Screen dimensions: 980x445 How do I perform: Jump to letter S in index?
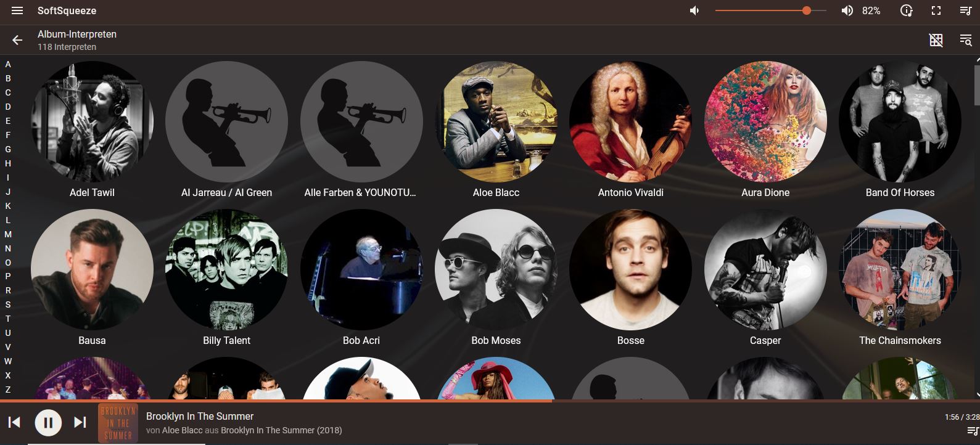point(8,304)
